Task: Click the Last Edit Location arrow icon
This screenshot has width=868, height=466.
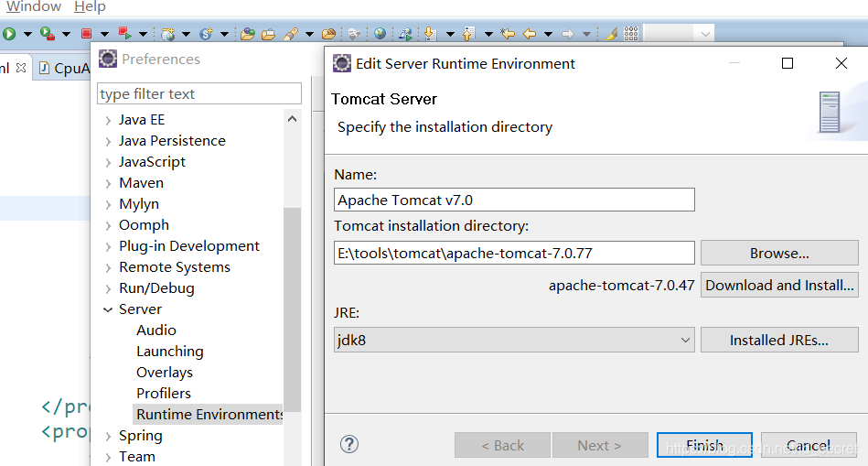Action: 508,35
